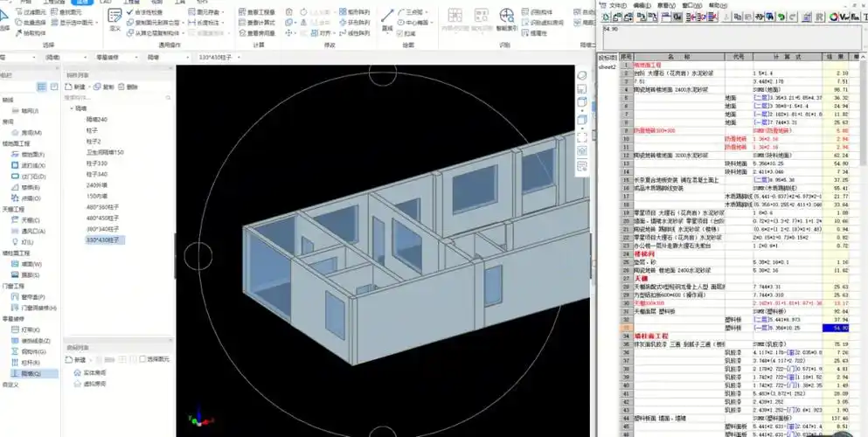The image size is (868, 437).
Task: Click 删除 in the component list panel
Action: (x=128, y=87)
